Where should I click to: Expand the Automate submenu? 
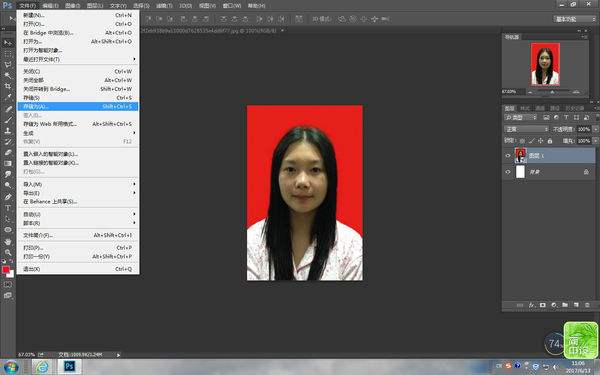coord(78,214)
